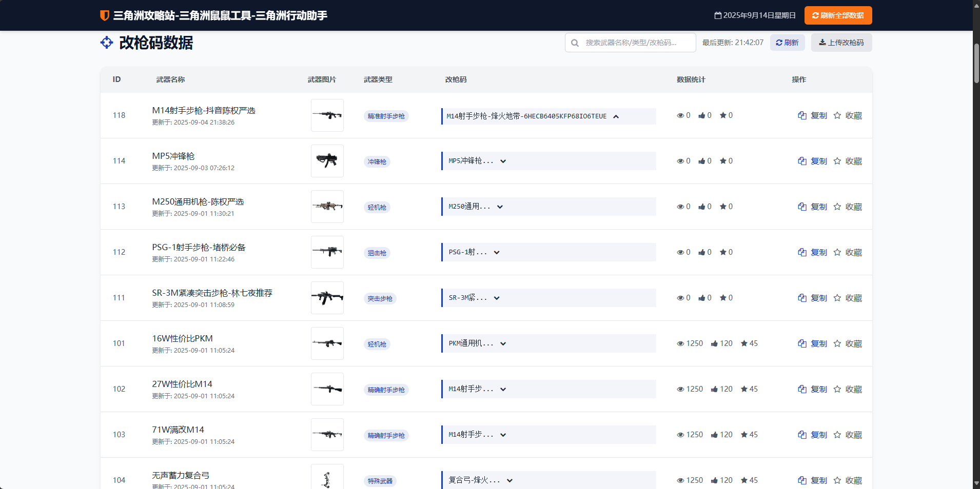Image resolution: width=980 pixels, height=489 pixels.
Task: Click the 武器类型 column header
Action: (378, 79)
